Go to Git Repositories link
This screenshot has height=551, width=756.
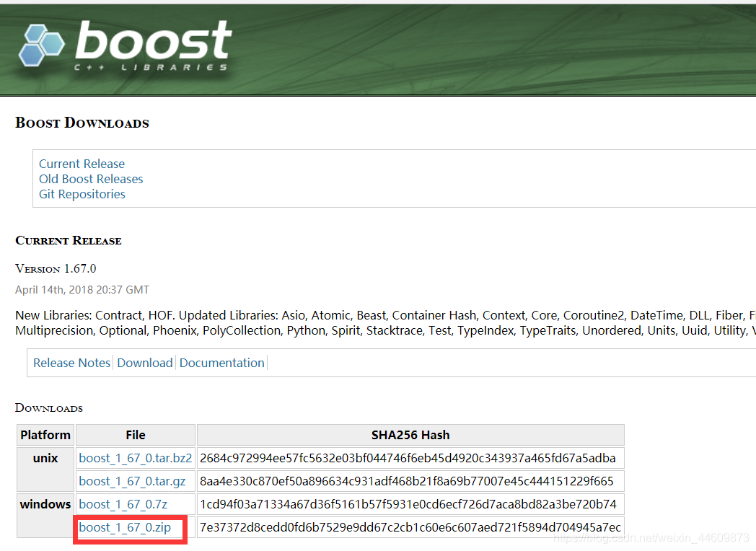coord(82,194)
